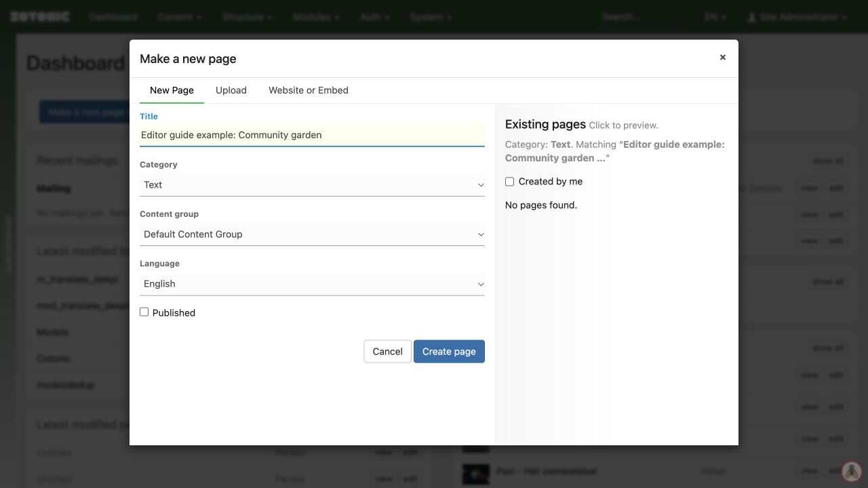Open the System menu in top bar
The height and width of the screenshot is (488, 868).
(431, 17)
